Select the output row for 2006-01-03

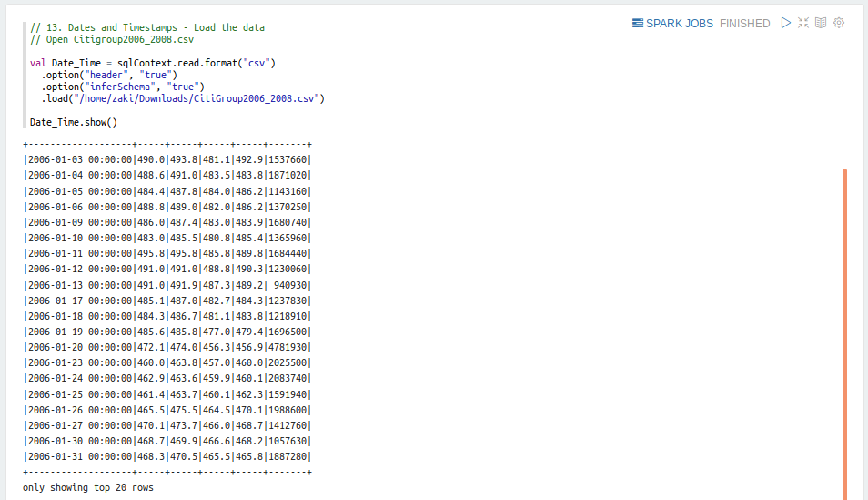point(167,159)
